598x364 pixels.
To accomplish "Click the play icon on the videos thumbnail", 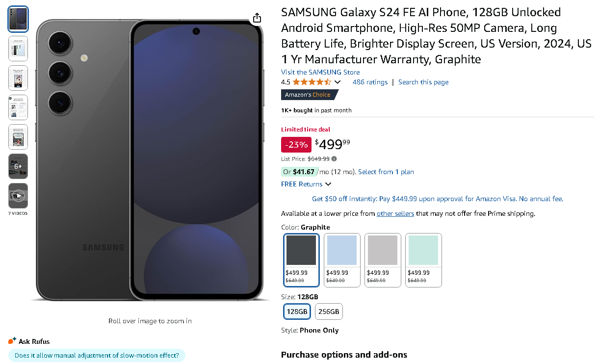I will tap(18, 195).
